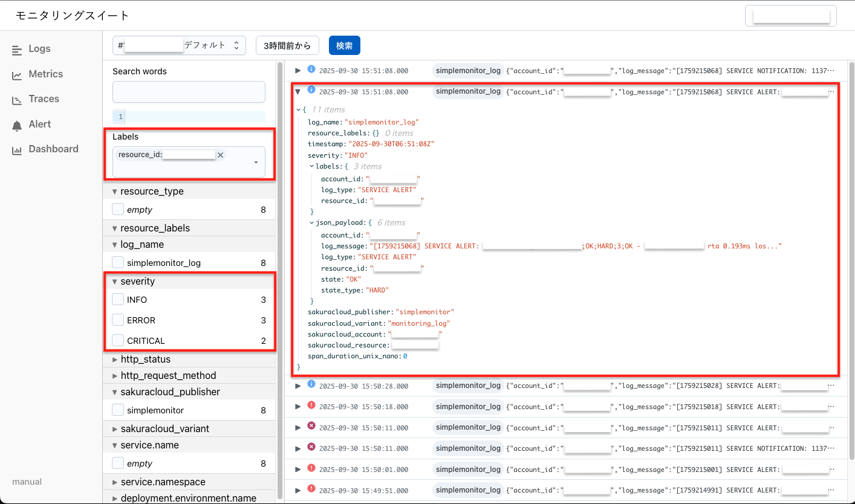855x504 pixels.
Task: Go to Traces in the sidebar
Action: (x=44, y=99)
